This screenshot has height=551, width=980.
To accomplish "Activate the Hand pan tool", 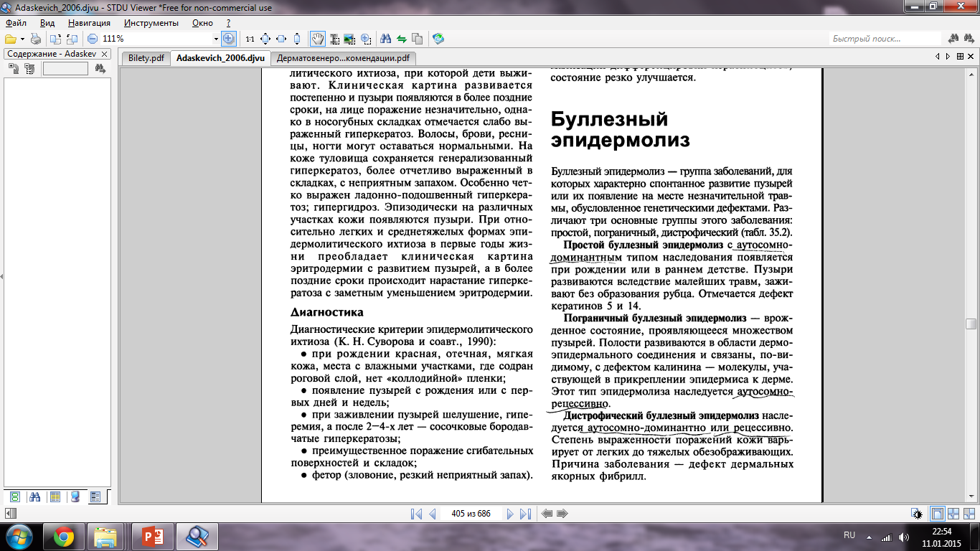I will (318, 39).
